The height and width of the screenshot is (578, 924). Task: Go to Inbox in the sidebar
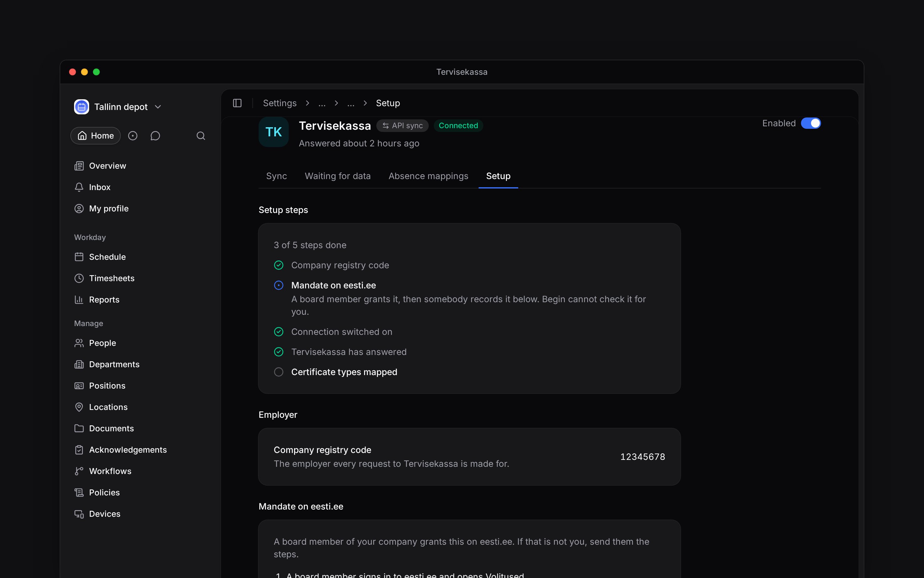[x=141, y=187]
